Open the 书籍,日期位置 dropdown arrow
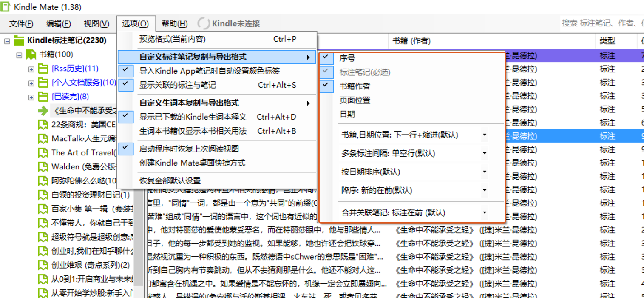Image resolution: width=644 pixels, height=298 pixels. (x=485, y=135)
